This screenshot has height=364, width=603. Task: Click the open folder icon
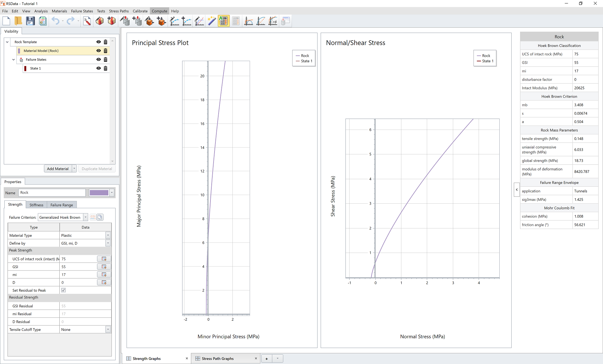tap(18, 21)
